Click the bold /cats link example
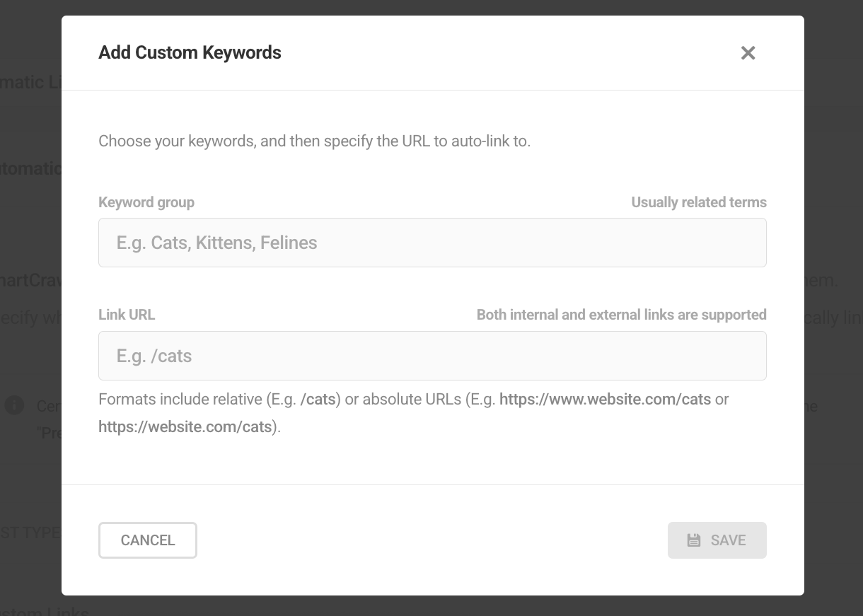Viewport: 863px width, 616px height. click(319, 399)
